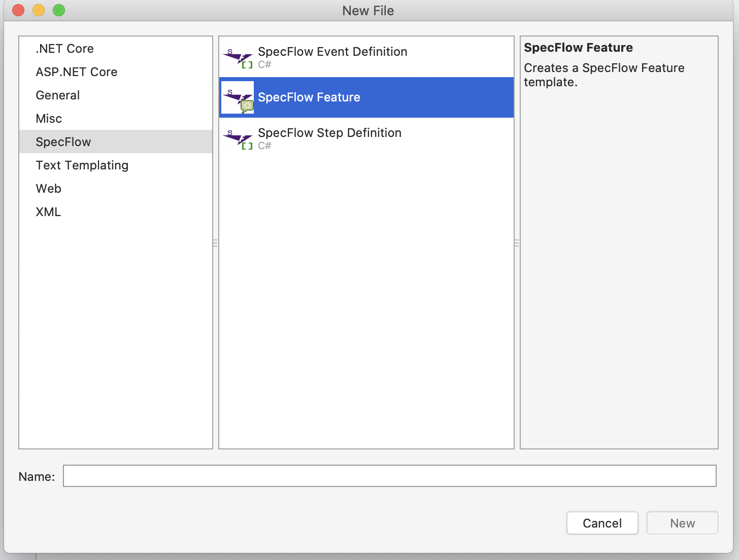The width and height of the screenshot is (739, 560).
Task: Select SpecFlow Event Definition template text
Action: point(332,52)
